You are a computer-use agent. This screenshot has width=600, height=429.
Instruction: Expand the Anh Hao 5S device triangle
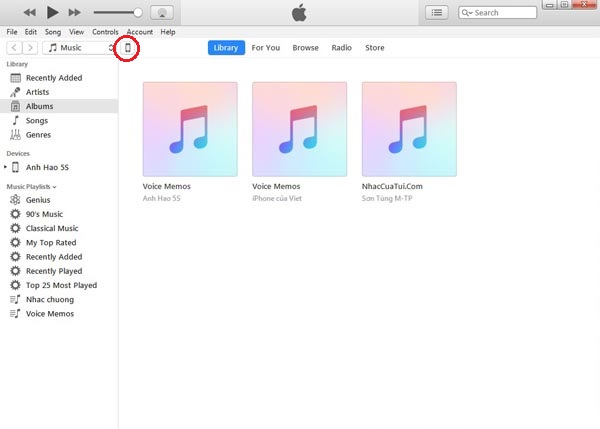tap(5, 167)
